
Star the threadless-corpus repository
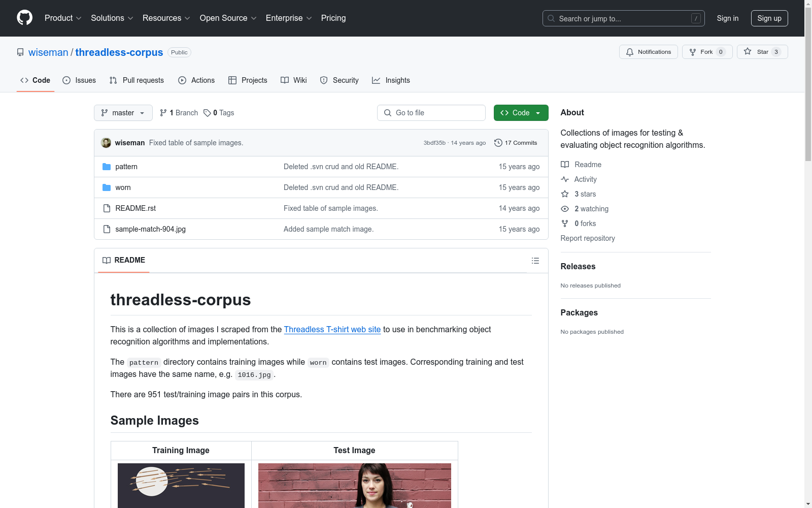(762, 52)
